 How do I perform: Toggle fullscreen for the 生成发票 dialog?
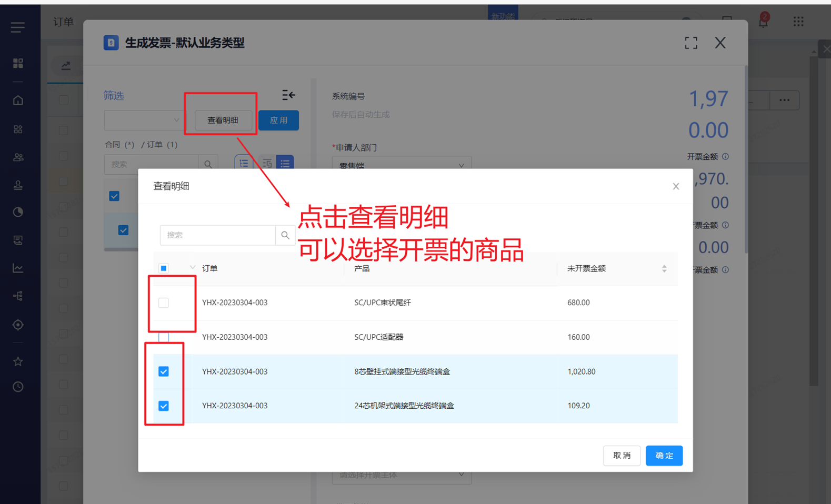(691, 43)
